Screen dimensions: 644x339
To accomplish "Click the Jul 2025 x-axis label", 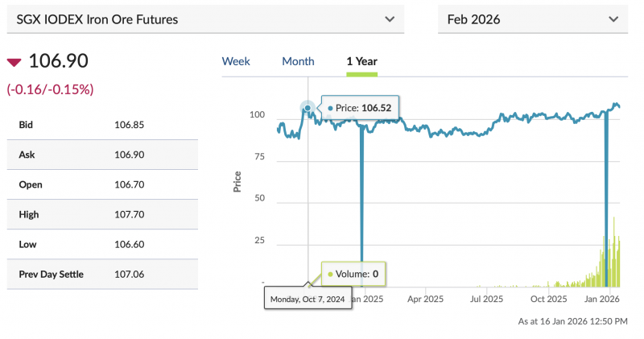I will coord(487,298).
